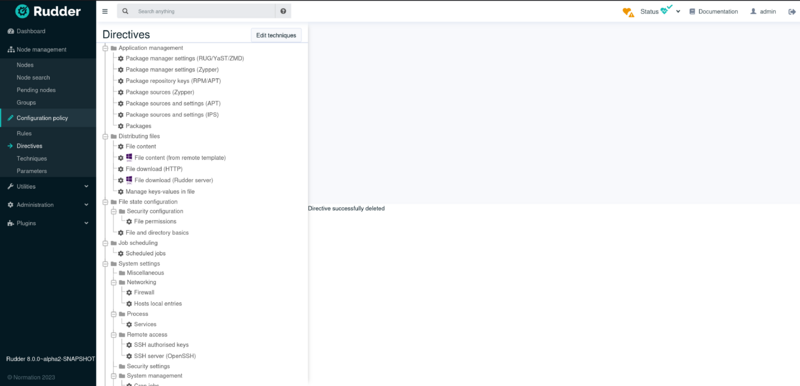The image size is (800, 386).
Task: Open the Status dropdown arrow
Action: click(x=678, y=11)
